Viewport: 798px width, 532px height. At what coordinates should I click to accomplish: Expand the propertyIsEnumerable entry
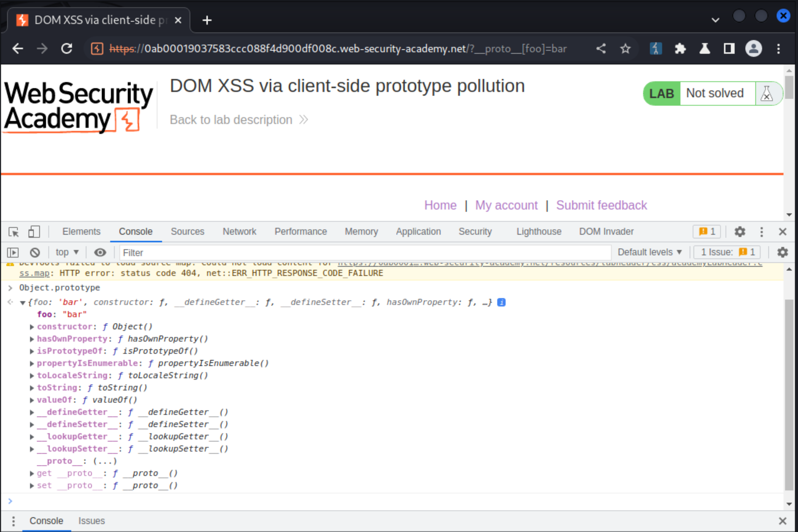(32, 363)
